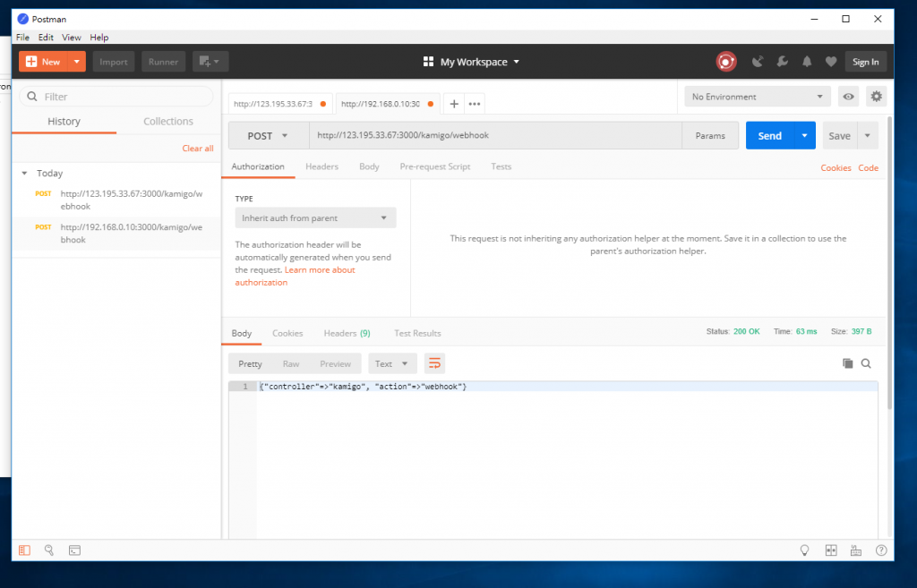Click the environment quick look eye icon
Viewport: 917px width, 588px height.
pos(848,97)
